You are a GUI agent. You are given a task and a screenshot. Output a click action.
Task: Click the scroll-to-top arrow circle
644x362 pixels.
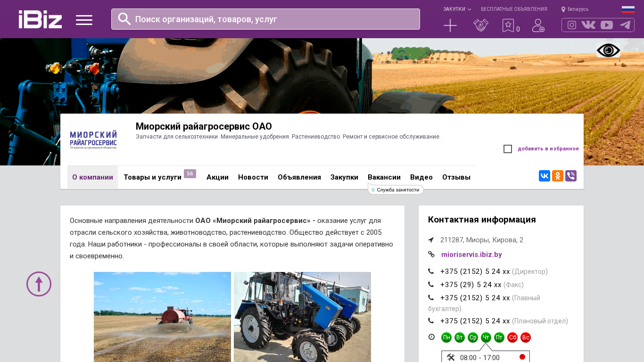point(39,284)
